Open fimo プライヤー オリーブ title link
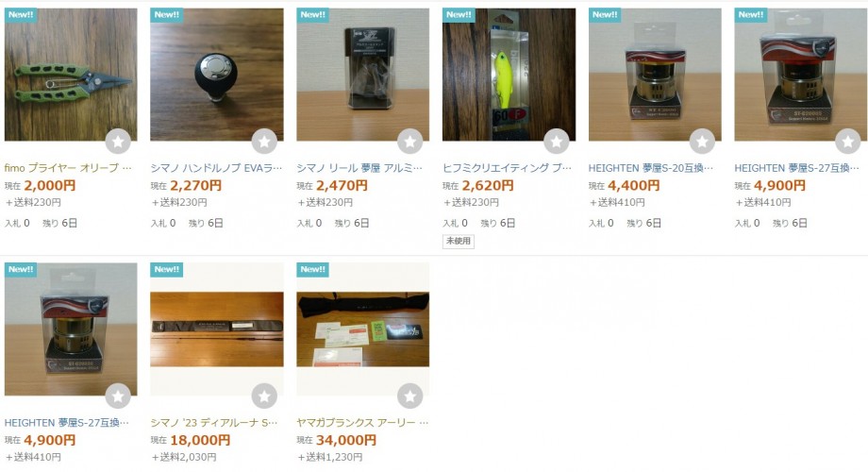The height and width of the screenshot is (472, 868). coord(68,167)
